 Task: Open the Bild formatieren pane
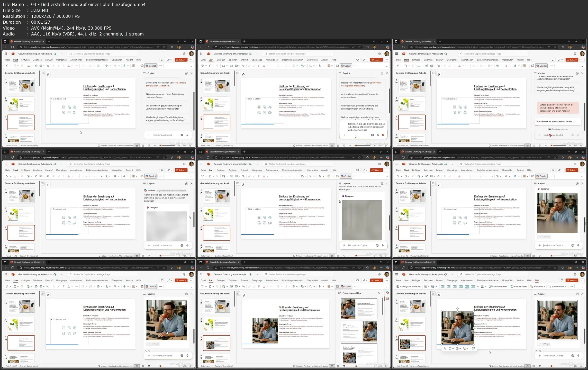click(x=498, y=286)
